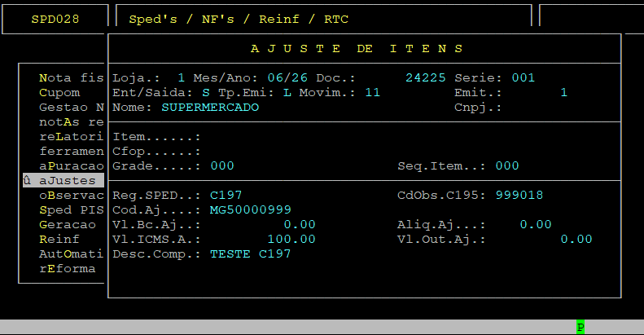Click the CdObs.C195 value 999018
Image resolution: width=644 pixels, height=335 pixels.
[x=519, y=196]
